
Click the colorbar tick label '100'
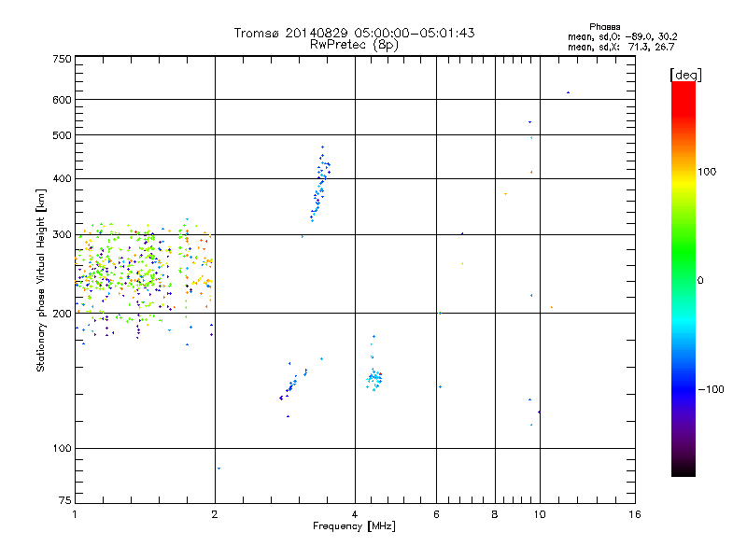tap(707, 172)
